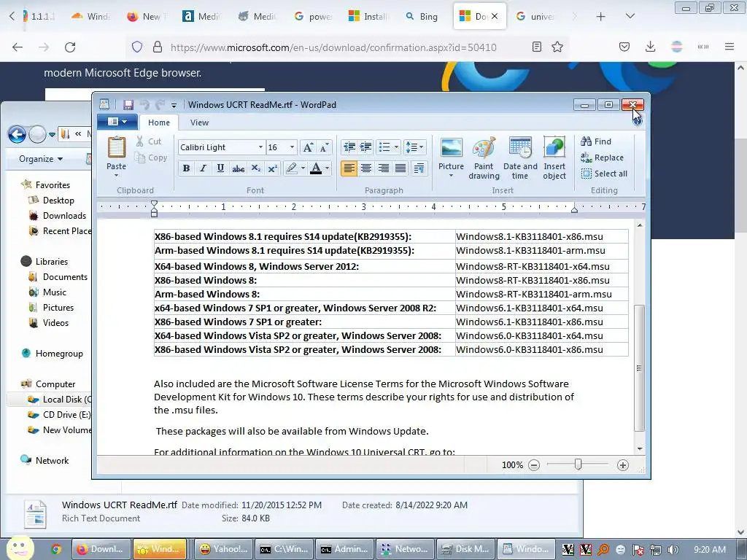The image size is (747, 560).
Task: Toggle Bold formatting in WordPad
Action: pos(186,168)
